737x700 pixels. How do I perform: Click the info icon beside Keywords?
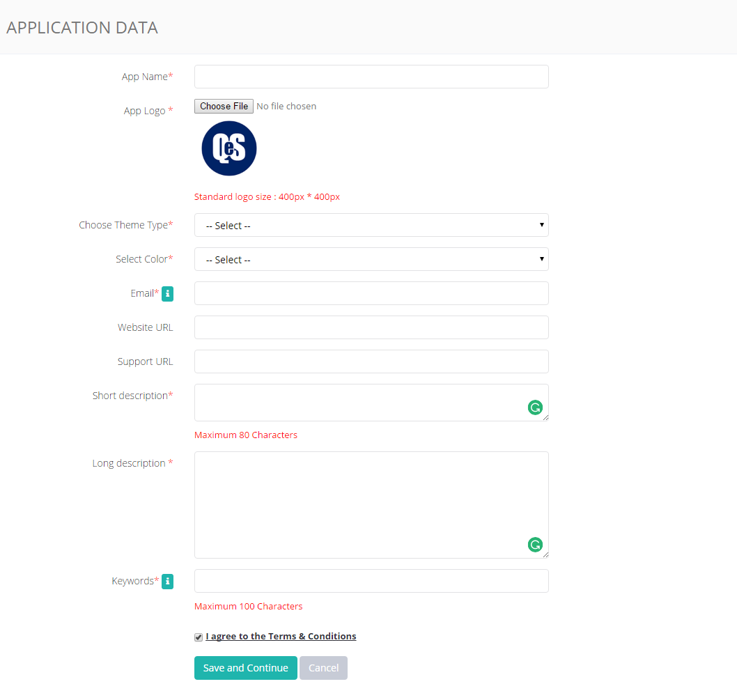pos(167,582)
